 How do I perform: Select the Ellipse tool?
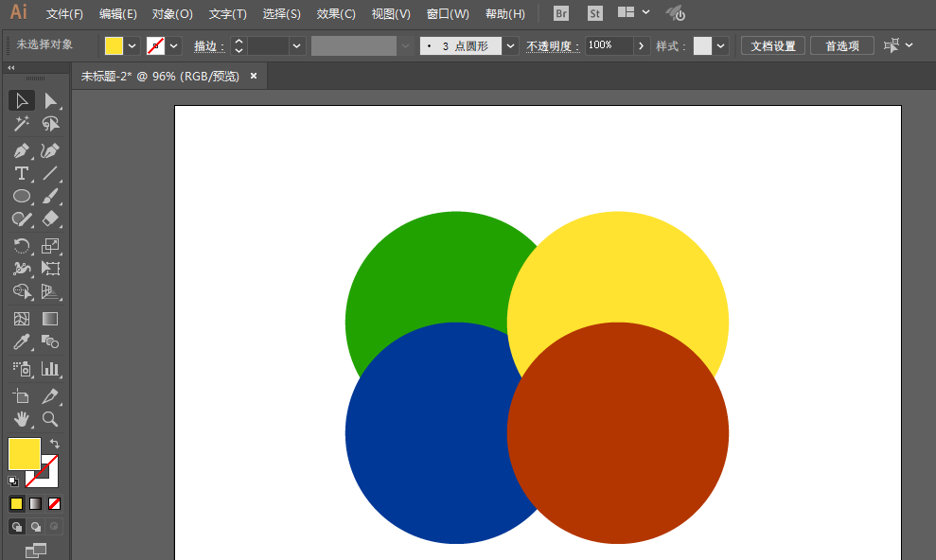click(22, 196)
